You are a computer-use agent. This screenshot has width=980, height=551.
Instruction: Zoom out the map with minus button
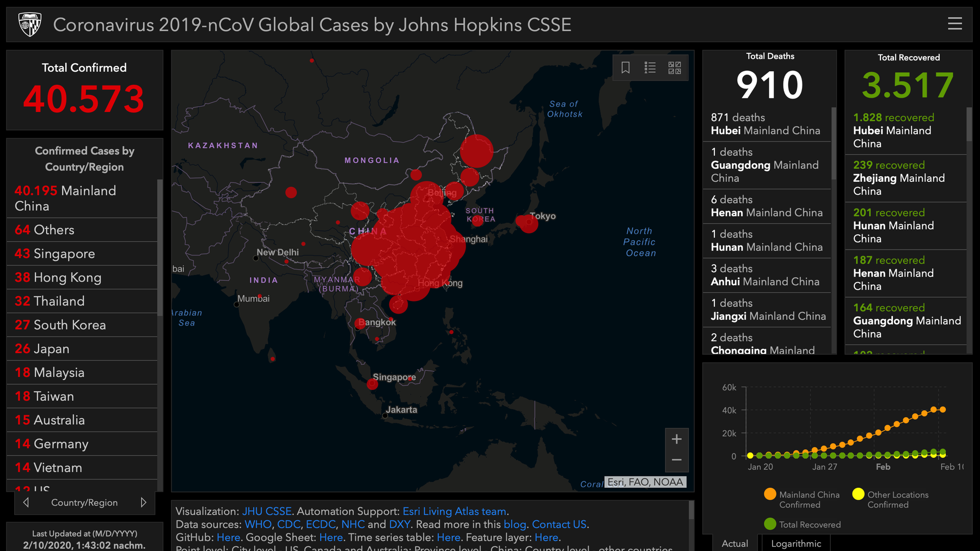point(677,460)
